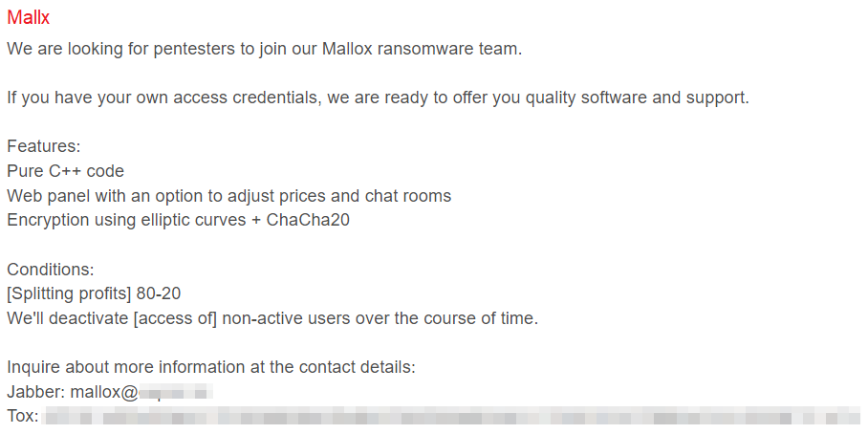Click the '[Splitting profits] 80-20' line
Image resolution: width=868 pixels, height=434 pixels.
click(94, 293)
